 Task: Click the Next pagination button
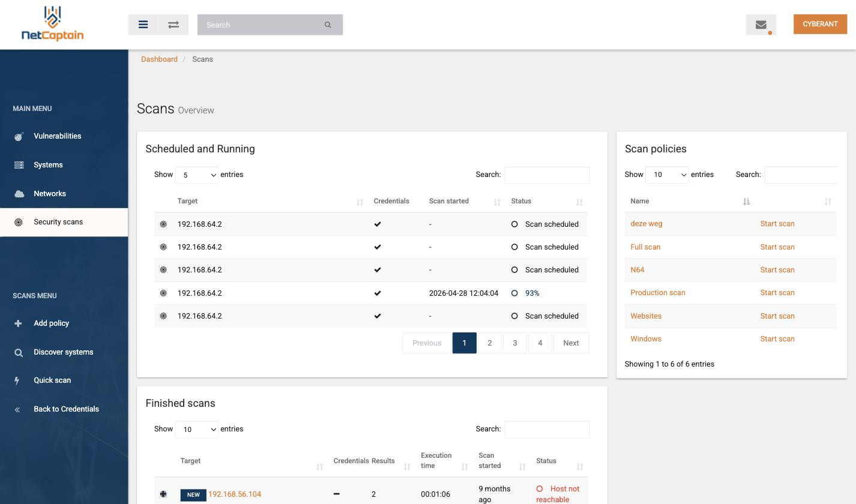[x=571, y=343]
